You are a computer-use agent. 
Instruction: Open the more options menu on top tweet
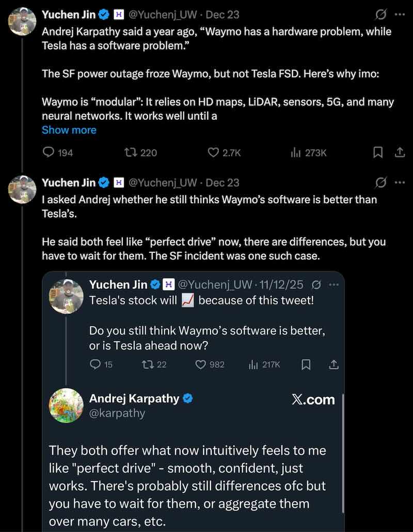[399, 14]
